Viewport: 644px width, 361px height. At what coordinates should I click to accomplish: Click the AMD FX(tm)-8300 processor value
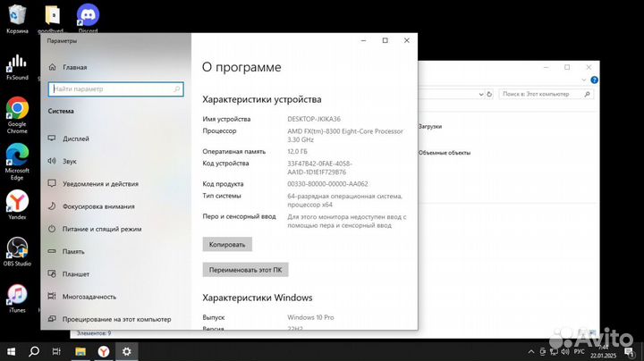345,136
